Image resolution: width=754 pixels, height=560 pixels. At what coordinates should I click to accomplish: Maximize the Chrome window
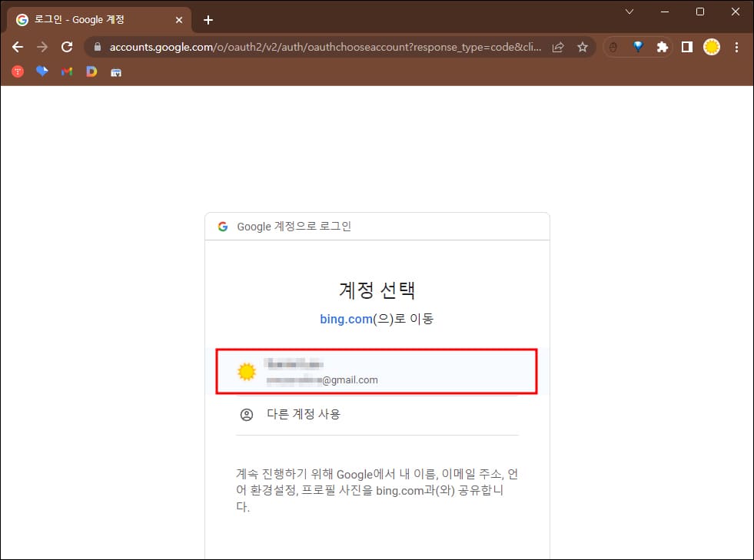[x=700, y=12]
